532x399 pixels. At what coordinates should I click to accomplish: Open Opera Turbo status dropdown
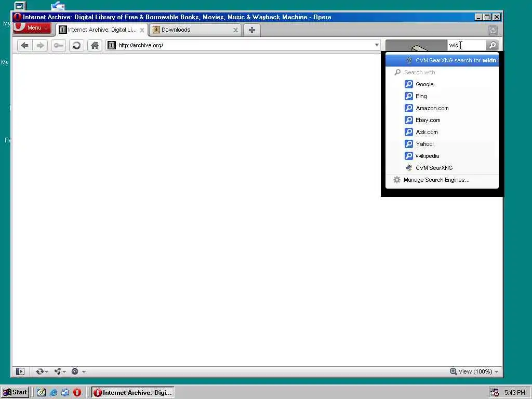pos(78,371)
